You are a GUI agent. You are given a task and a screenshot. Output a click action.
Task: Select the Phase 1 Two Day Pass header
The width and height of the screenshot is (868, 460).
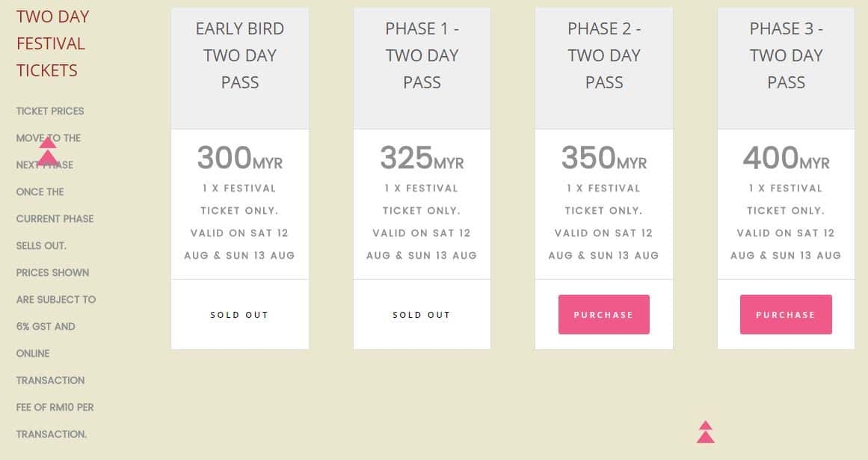click(x=422, y=55)
